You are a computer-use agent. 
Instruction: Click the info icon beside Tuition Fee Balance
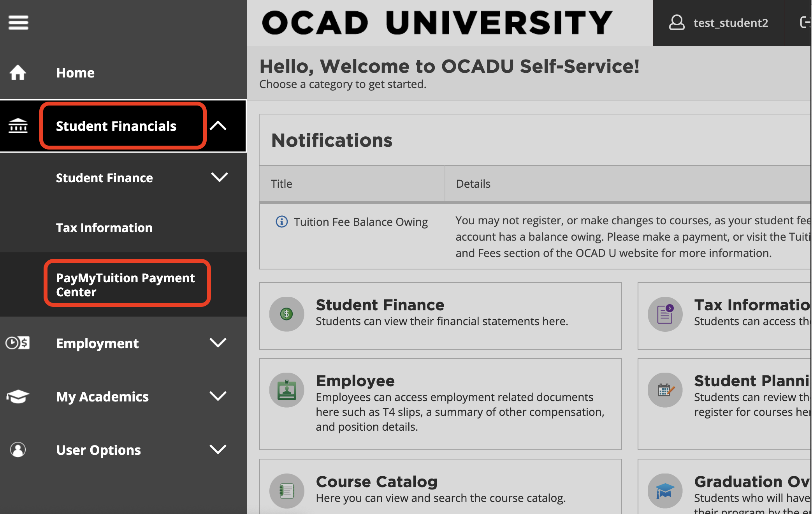point(282,222)
